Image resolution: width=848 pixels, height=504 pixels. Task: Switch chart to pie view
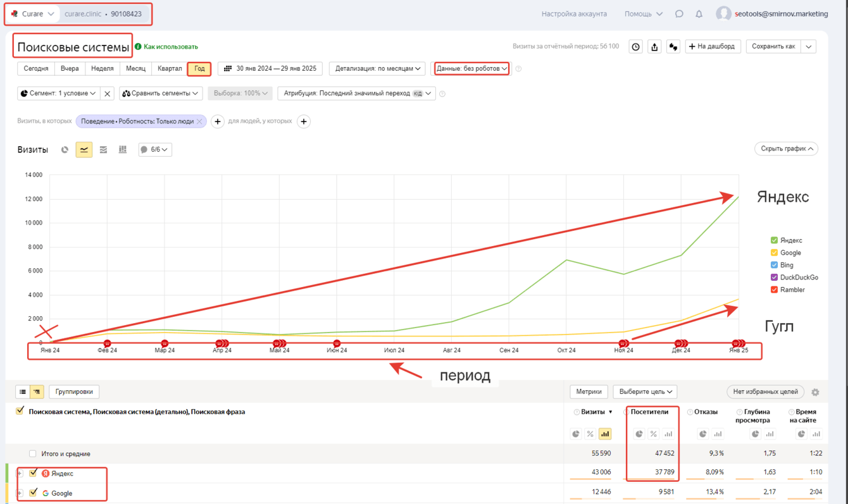65,150
